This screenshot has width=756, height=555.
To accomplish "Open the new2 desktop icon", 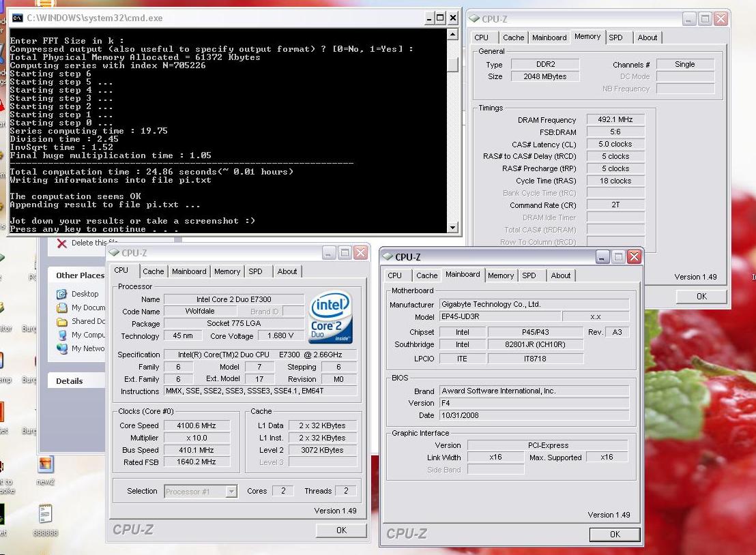I will [x=45, y=464].
